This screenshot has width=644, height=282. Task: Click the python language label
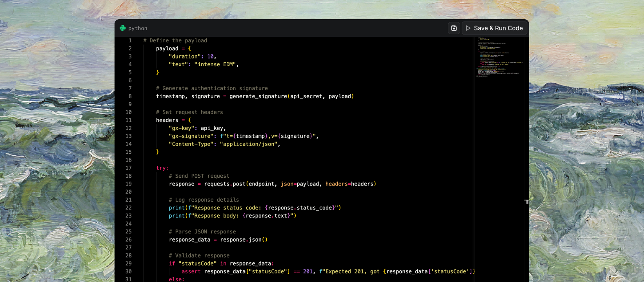138,28
